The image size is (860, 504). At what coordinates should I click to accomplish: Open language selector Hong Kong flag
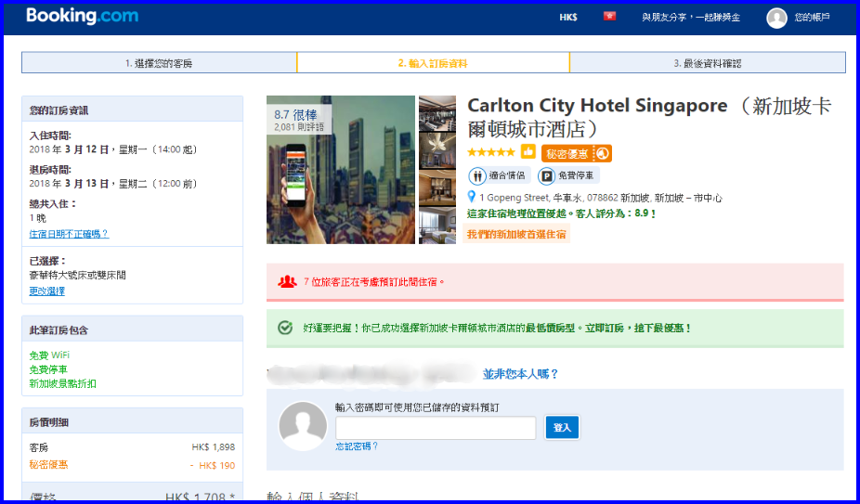tap(609, 17)
